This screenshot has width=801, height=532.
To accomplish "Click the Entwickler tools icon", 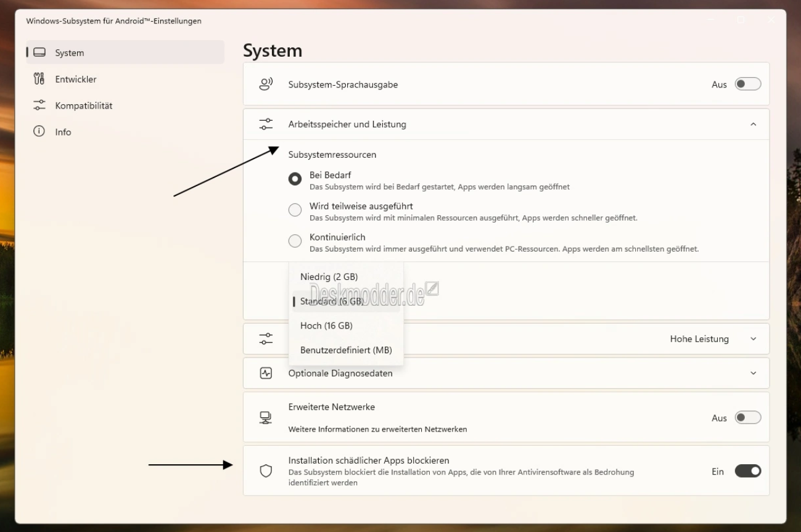I will (39, 79).
